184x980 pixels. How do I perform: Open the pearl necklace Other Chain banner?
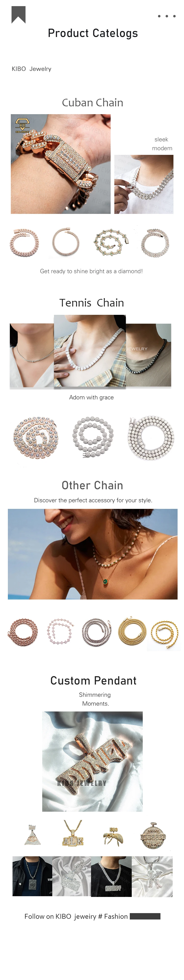pyautogui.click(x=92, y=554)
